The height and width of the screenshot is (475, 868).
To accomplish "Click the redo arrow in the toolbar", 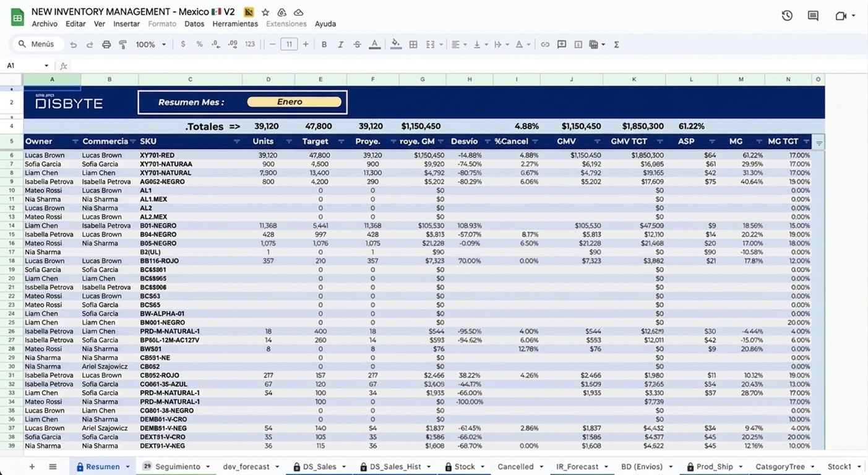I will (x=90, y=45).
